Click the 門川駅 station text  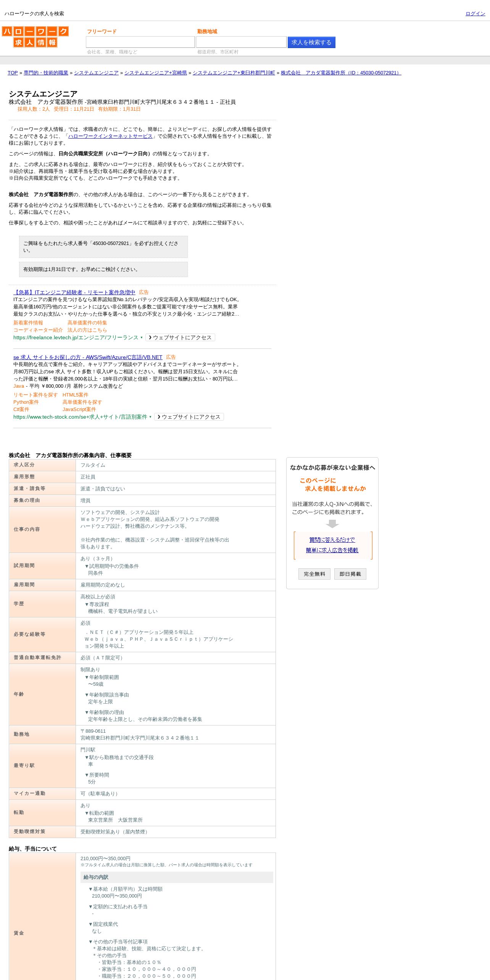(x=88, y=750)
